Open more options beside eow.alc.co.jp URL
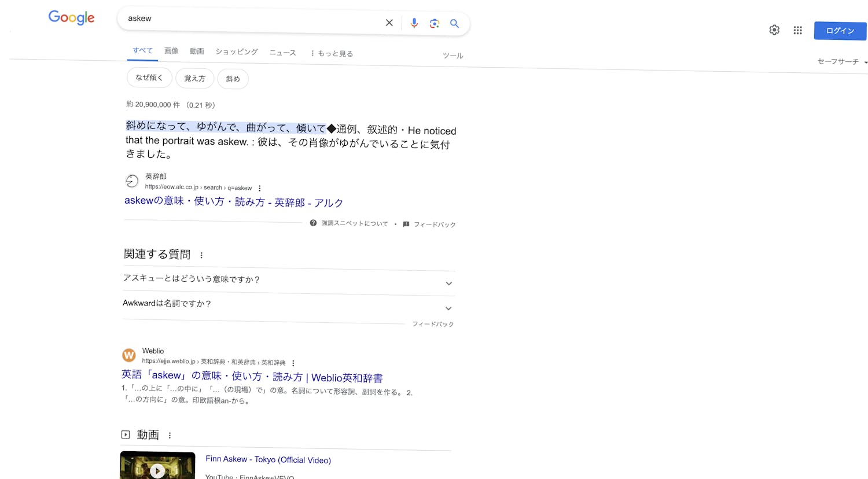The height and width of the screenshot is (479, 868). pos(259,188)
